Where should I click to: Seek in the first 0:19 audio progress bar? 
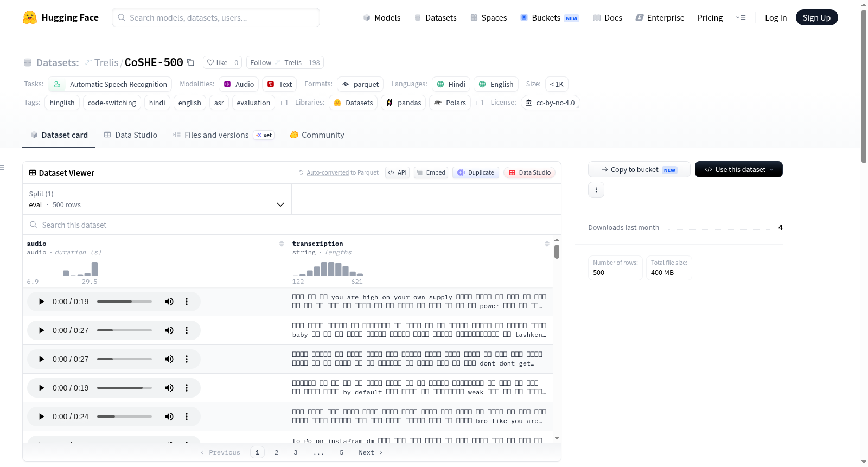click(124, 302)
